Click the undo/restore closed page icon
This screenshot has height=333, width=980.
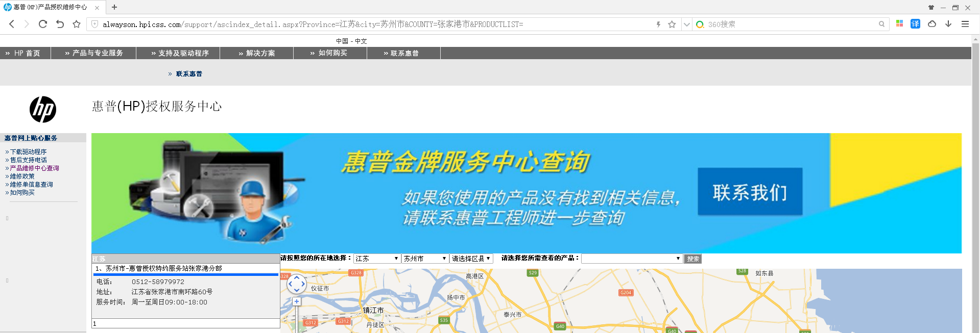(60, 24)
